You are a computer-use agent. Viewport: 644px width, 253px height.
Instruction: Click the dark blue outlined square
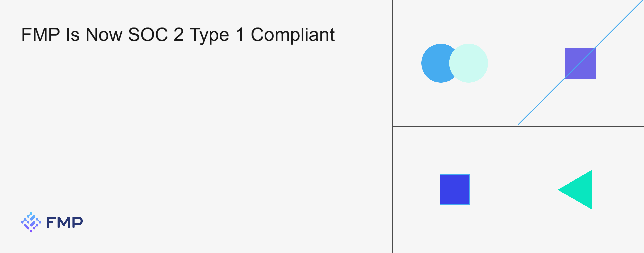click(455, 190)
